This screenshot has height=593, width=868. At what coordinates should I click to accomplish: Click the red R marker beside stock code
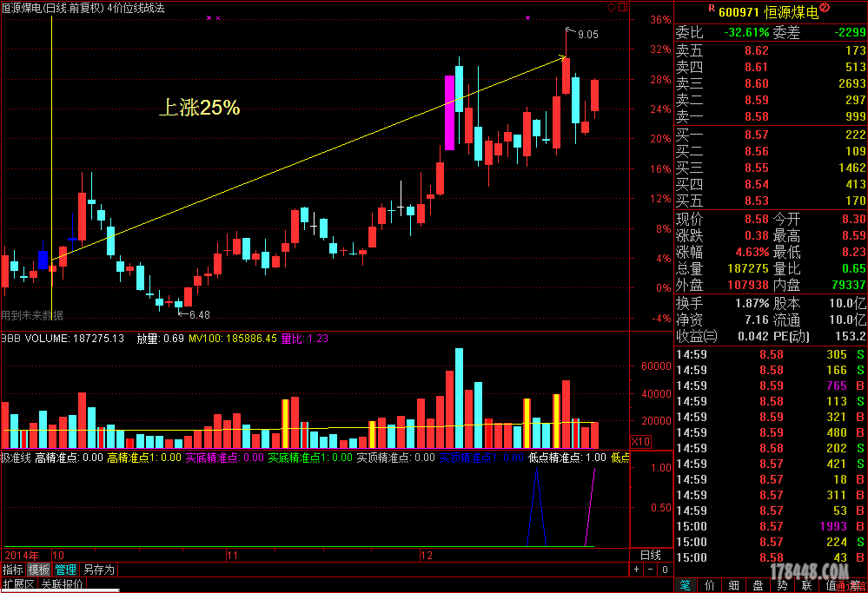[712, 9]
